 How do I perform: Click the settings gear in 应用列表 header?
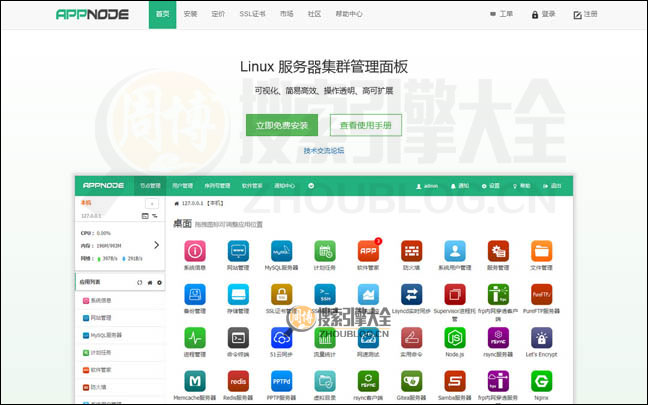(x=158, y=283)
